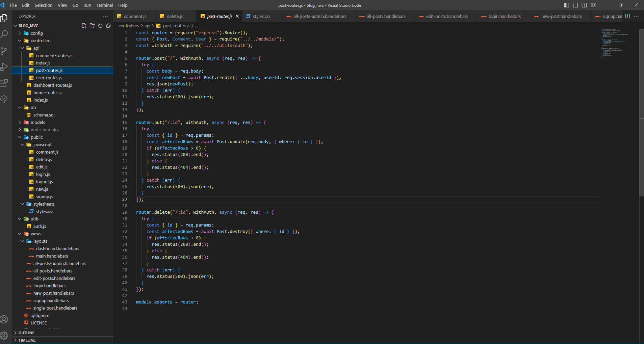Click the New File icon in Explorer

click(84, 26)
